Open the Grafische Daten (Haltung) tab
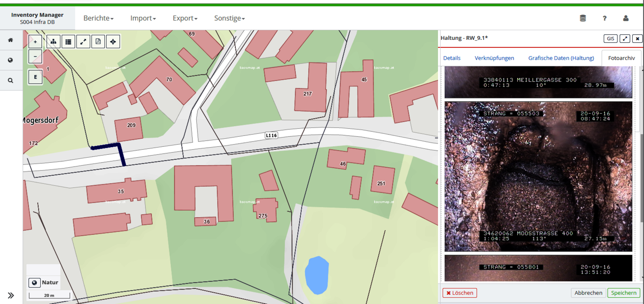Screen dimensions: 644x304 pyautogui.click(x=561, y=58)
